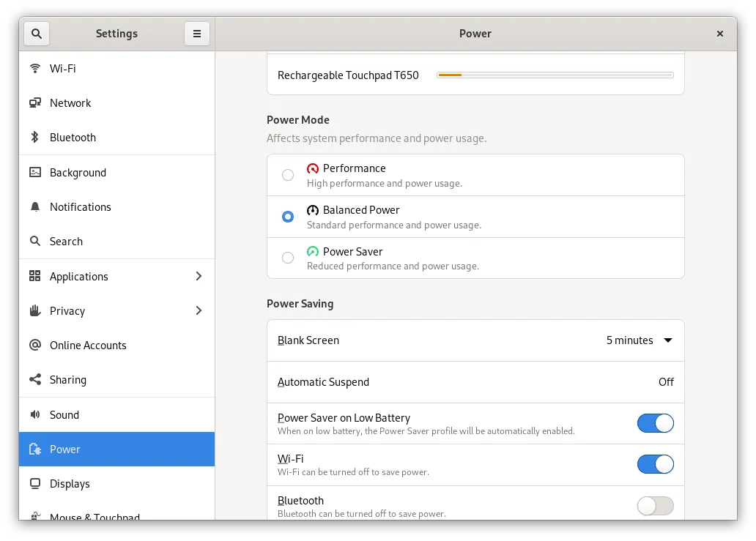Click the search magnifier button in header
The image size is (756, 541).
pyautogui.click(x=37, y=34)
